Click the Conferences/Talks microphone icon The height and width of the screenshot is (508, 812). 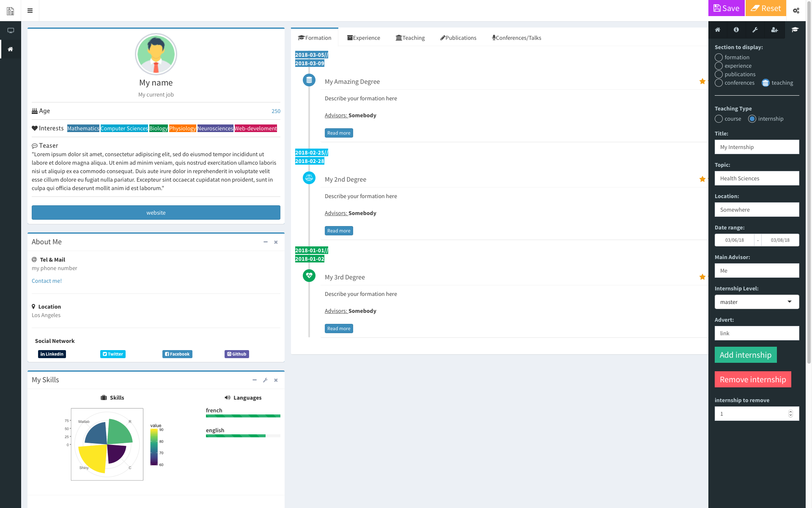pos(494,37)
